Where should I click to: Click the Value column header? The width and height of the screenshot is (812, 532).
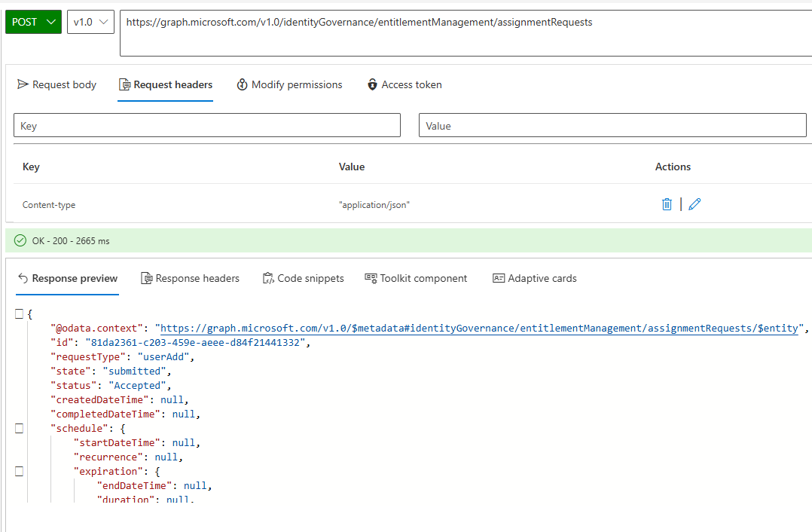click(x=352, y=167)
